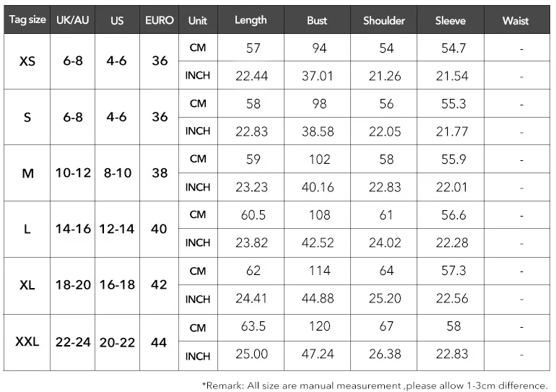The image size is (556, 392).
Task: Select the Sleeve column header
Action: 451,19
